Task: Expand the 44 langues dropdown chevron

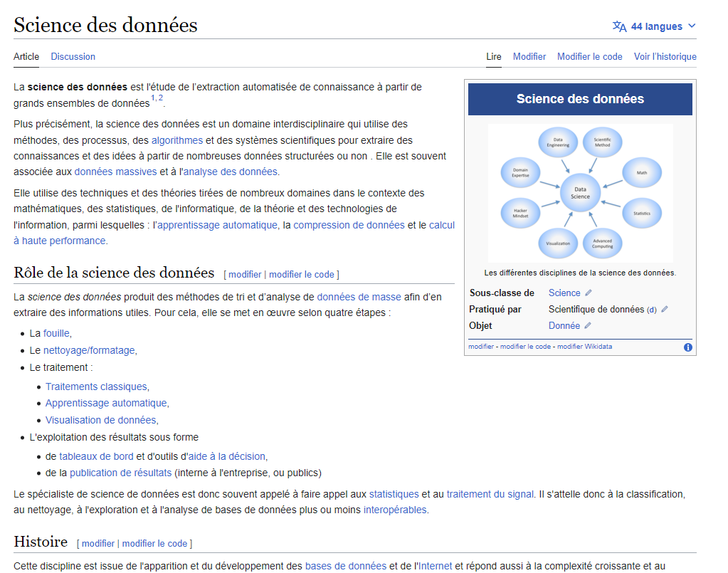Action: tap(692, 26)
